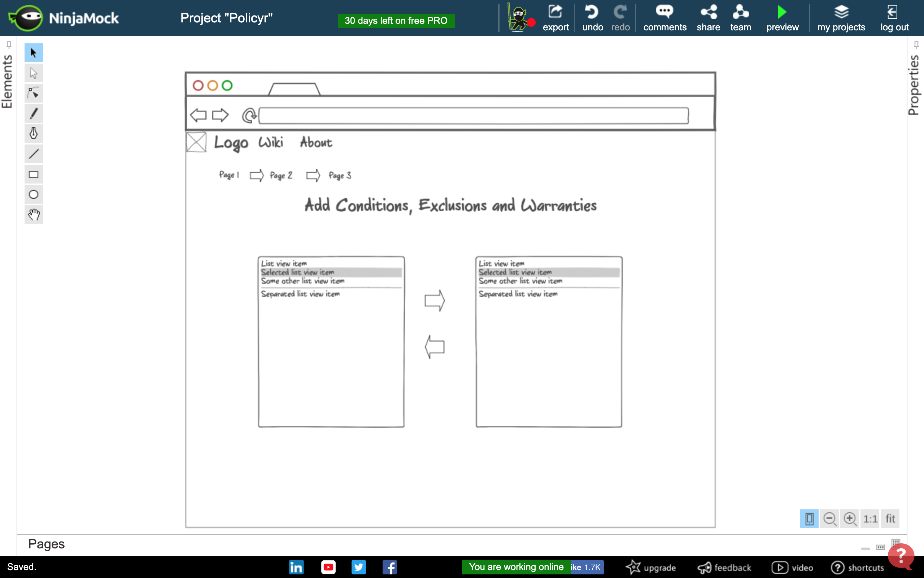924x578 pixels.
Task: Open the Facebook link
Action: (389, 567)
